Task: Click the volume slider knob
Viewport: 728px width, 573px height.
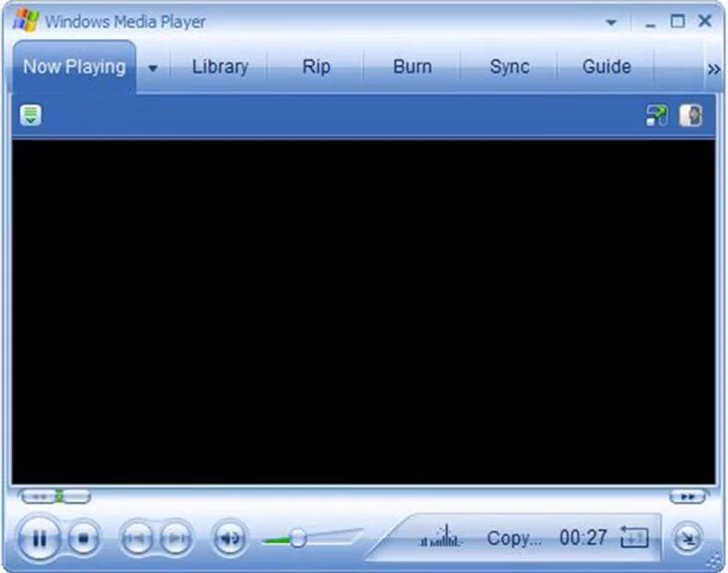Action: pyautogui.click(x=296, y=538)
